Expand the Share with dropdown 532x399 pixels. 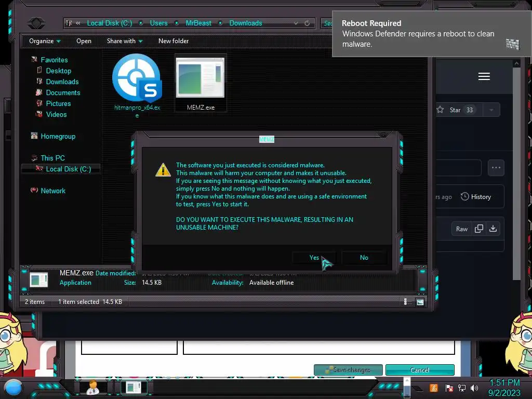coord(125,41)
